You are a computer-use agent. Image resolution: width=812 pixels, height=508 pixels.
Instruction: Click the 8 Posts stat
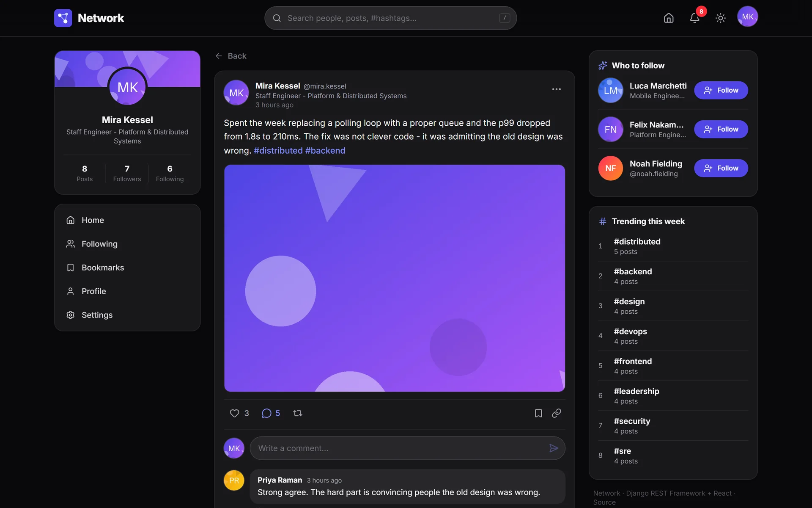click(85, 174)
